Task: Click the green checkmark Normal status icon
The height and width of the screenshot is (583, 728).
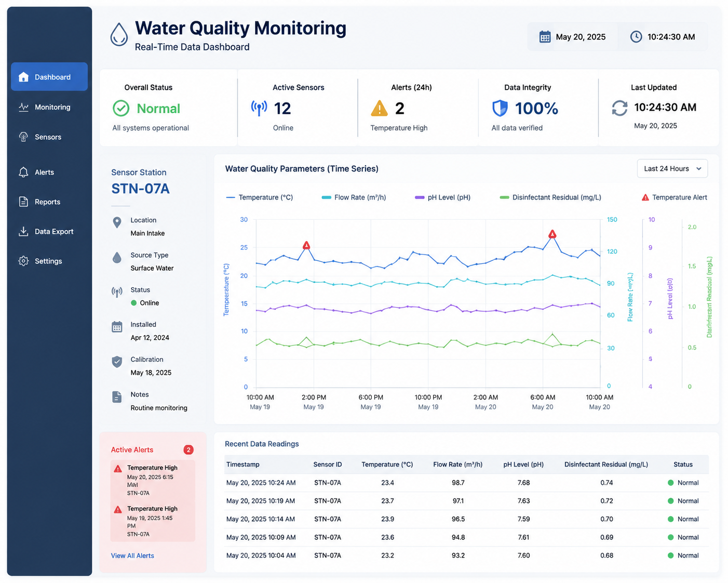Action: pyautogui.click(x=121, y=108)
